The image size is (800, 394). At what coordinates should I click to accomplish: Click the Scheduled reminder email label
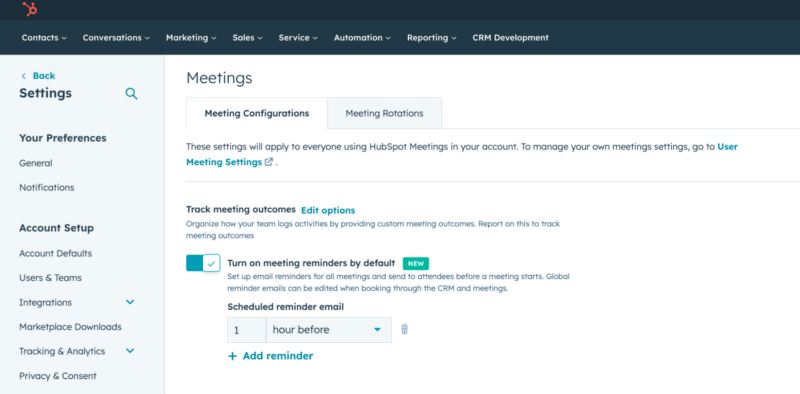286,307
